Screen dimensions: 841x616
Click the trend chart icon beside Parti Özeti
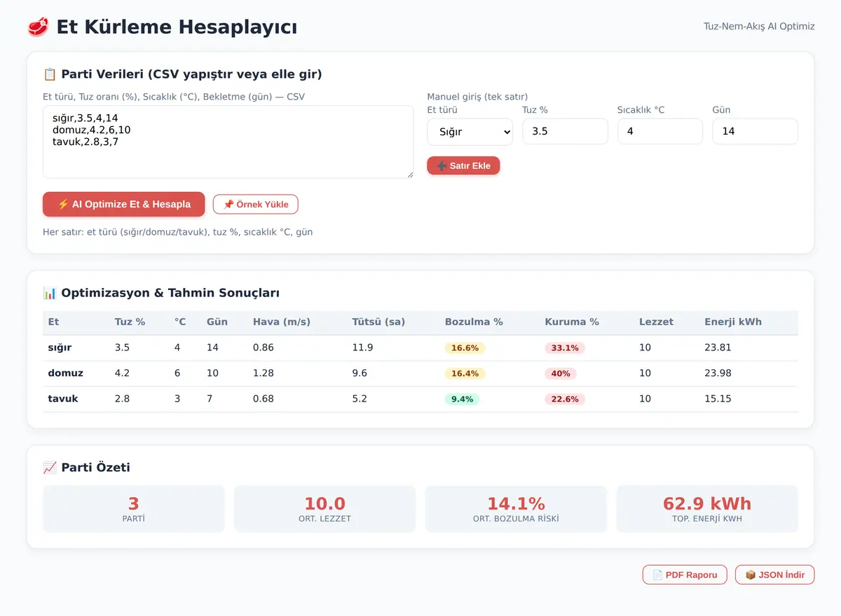tap(50, 467)
